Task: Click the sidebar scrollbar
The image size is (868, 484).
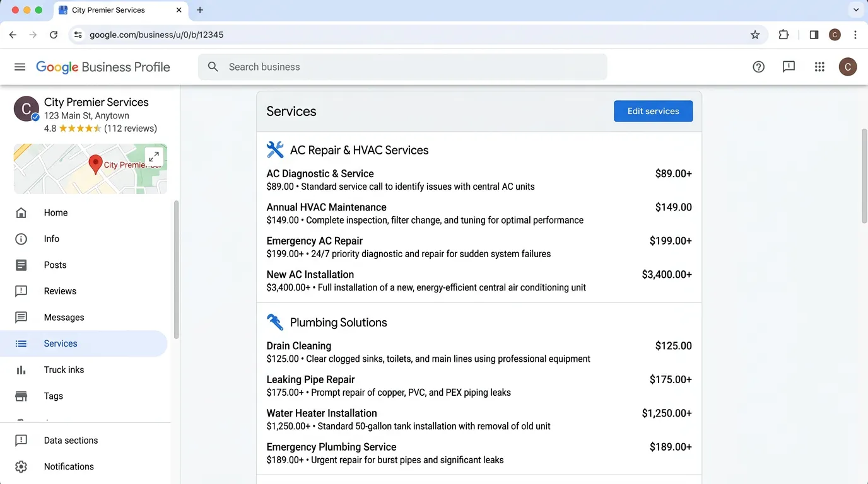Action: click(x=176, y=270)
